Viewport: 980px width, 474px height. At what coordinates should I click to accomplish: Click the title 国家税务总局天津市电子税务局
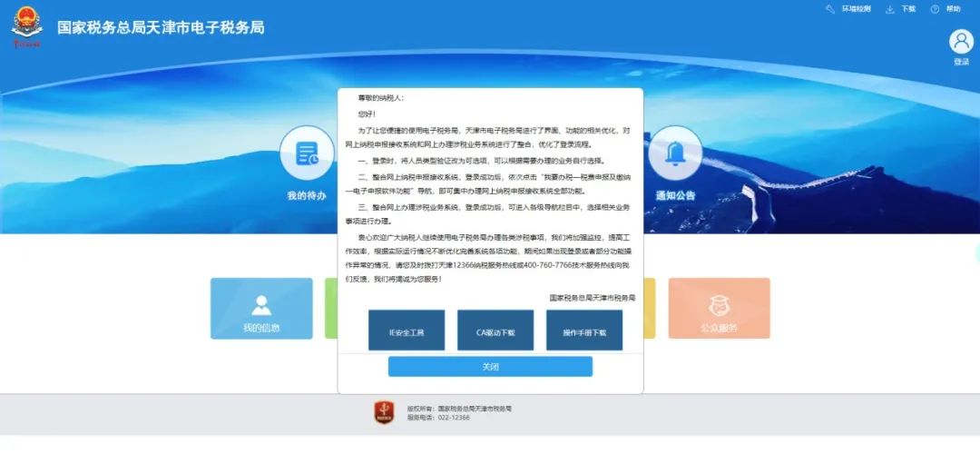coord(161,27)
